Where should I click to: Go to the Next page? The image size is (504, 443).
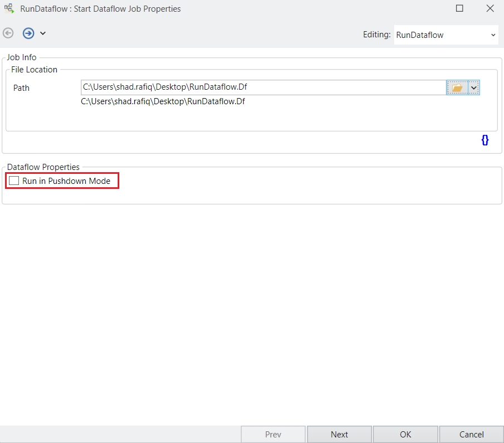point(340,434)
